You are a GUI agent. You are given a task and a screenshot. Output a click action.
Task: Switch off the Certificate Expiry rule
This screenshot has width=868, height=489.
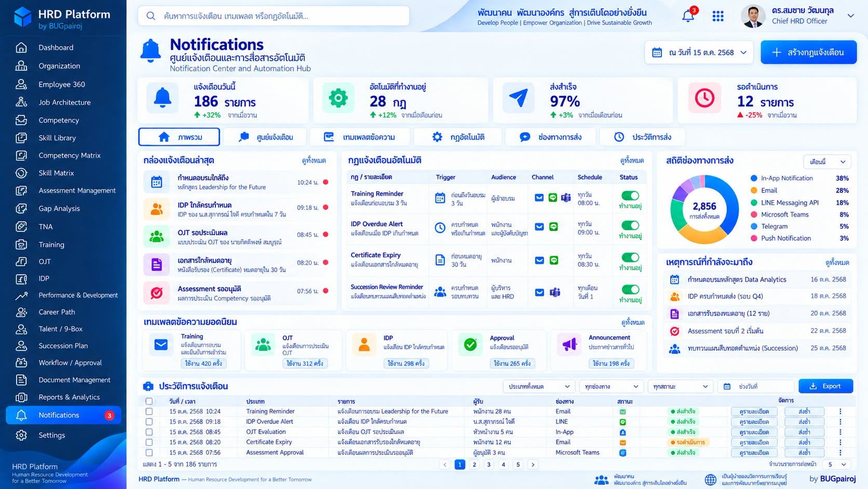(630, 258)
